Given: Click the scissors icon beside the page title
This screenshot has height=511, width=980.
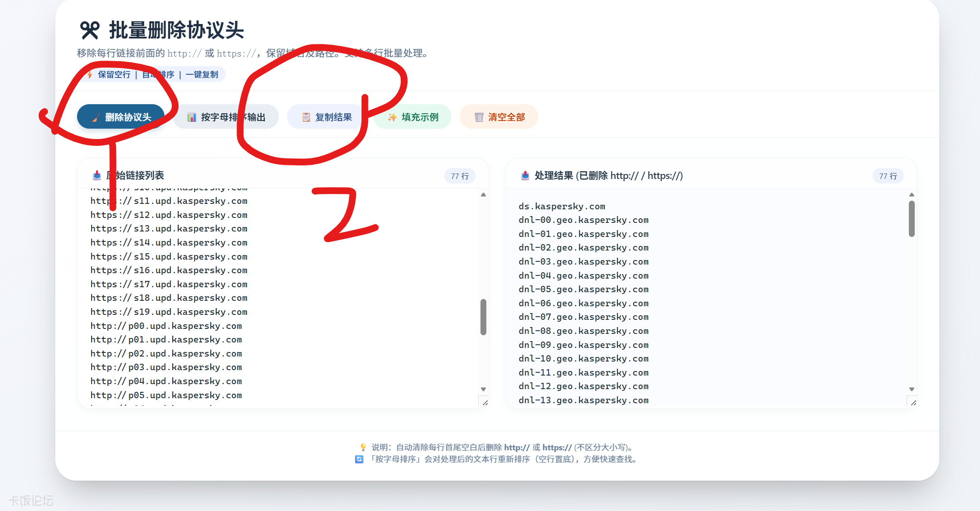Looking at the screenshot, I should tap(89, 30).
